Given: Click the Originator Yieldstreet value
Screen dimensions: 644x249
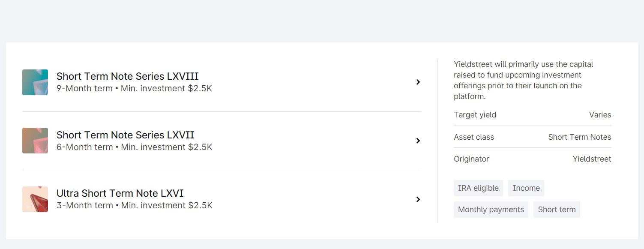Looking at the screenshot, I should [592, 159].
